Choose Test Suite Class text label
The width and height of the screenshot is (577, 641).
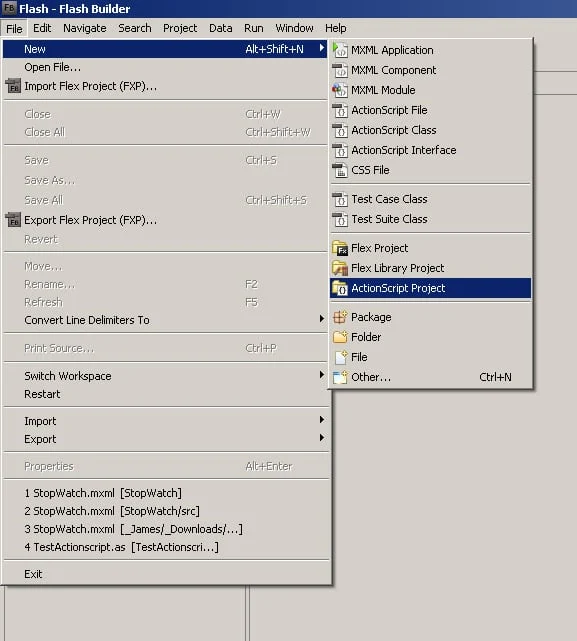pyautogui.click(x=389, y=219)
